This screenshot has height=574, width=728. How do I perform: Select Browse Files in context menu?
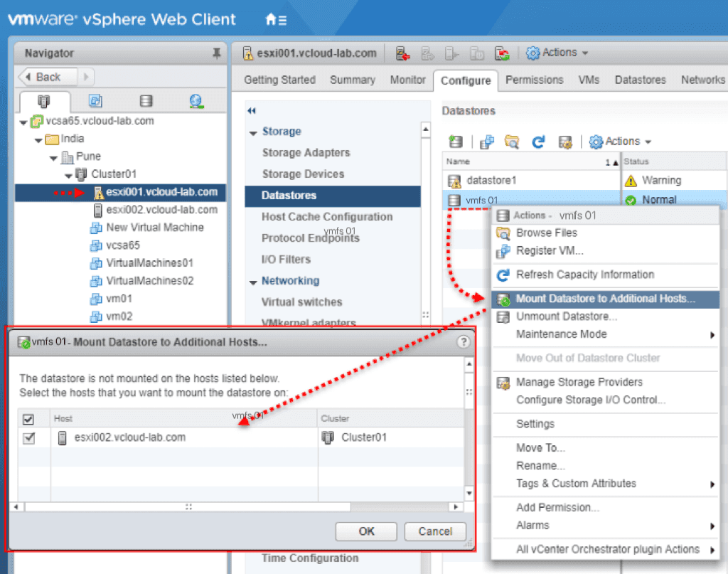(606, 233)
